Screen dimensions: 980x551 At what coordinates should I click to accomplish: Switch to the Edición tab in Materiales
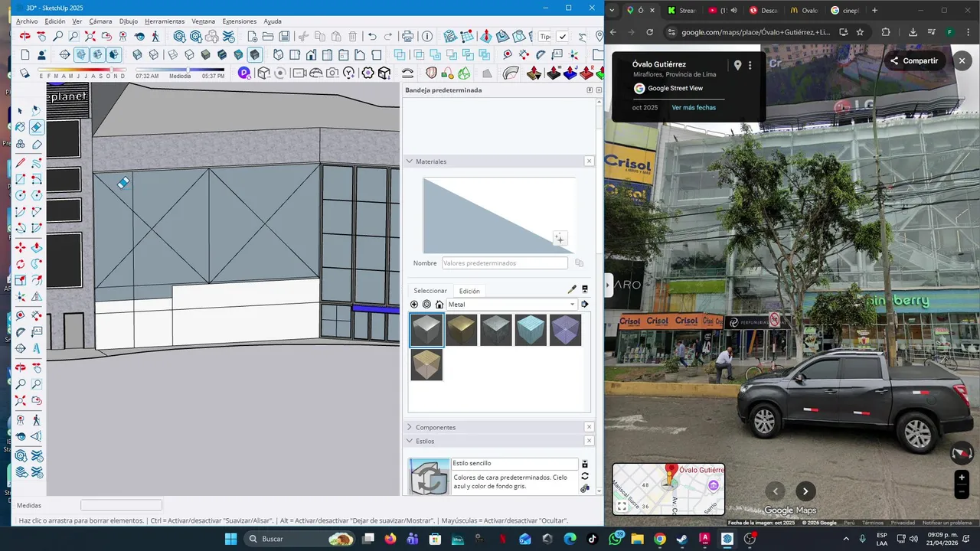click(469, 291)
